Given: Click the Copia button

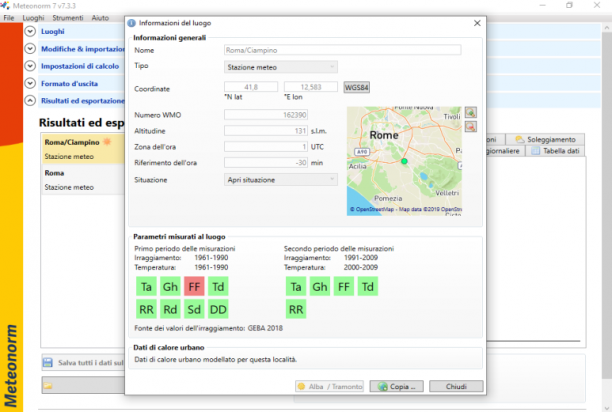Looking at the screenshot, I should 397,386.
